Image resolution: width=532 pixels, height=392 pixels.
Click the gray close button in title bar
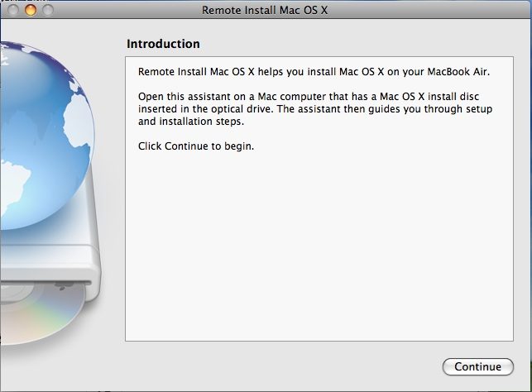coord(13,10)
